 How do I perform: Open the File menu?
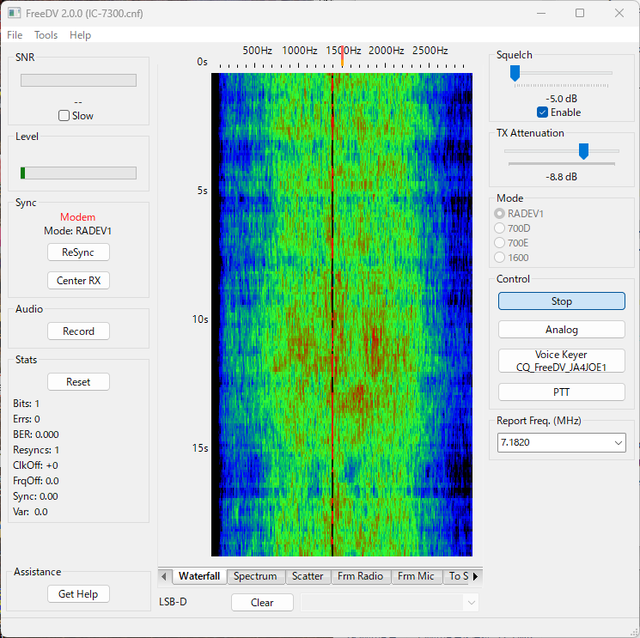click(15, 35)
